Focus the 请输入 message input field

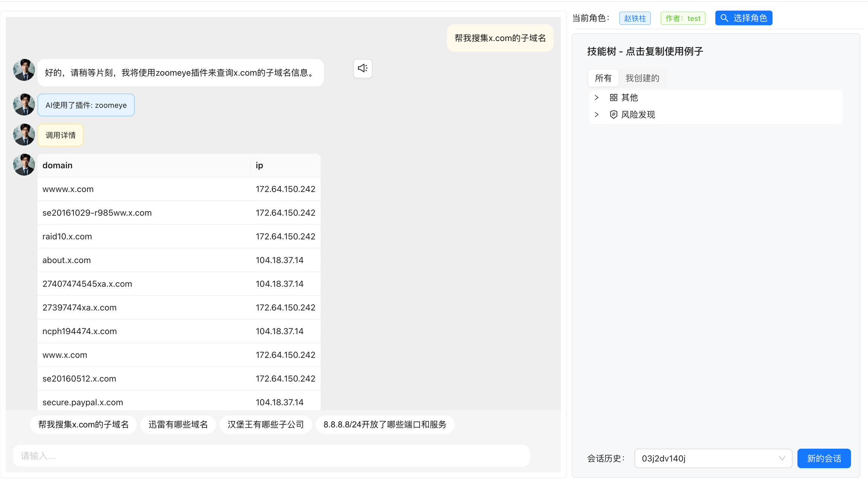(271, 456)
